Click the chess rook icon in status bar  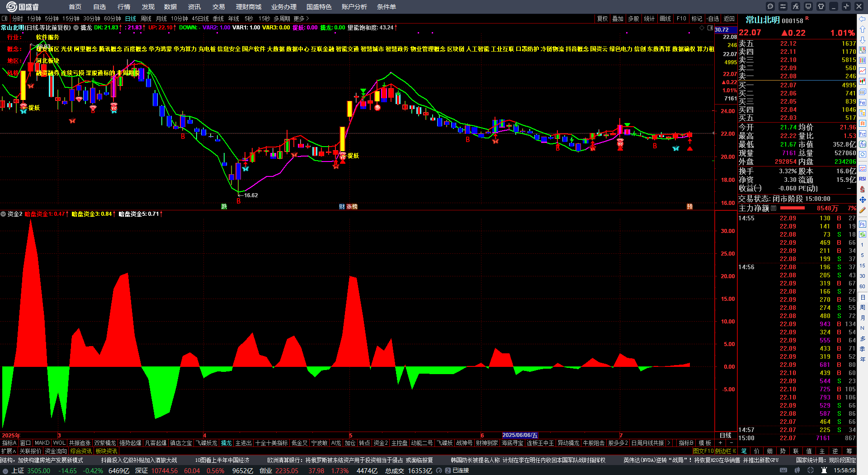(824, 470)
